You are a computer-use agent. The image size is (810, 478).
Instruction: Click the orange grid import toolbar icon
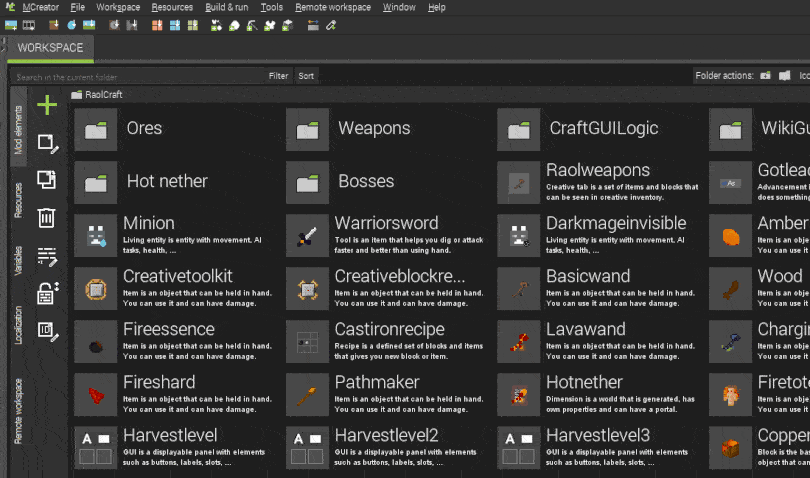click(157, 25)
